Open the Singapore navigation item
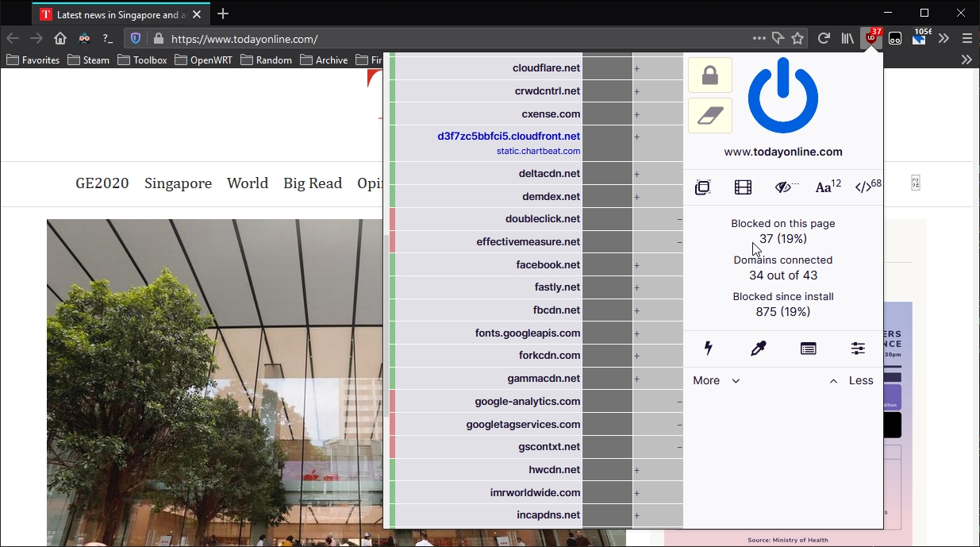980x547 pixels. [178, 183]
